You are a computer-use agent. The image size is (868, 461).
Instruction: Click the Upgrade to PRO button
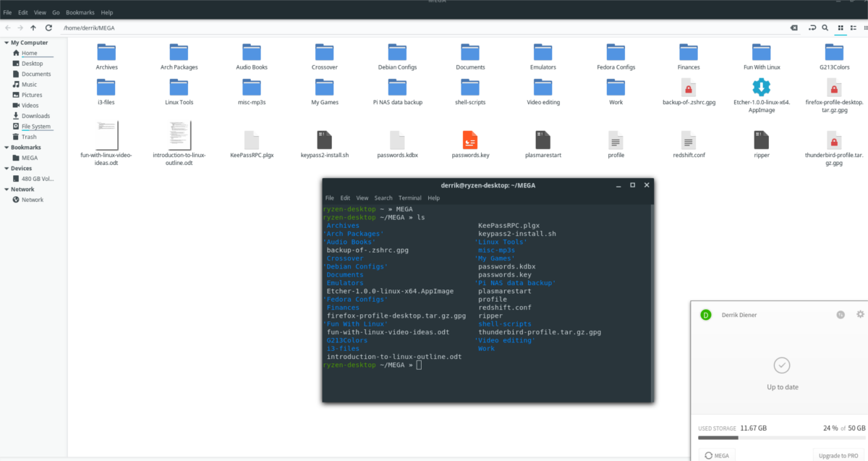(838, 455)
